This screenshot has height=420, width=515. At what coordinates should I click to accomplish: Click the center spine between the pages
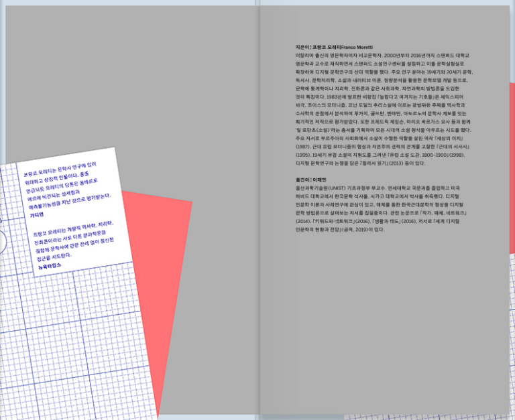coord(257,201)
